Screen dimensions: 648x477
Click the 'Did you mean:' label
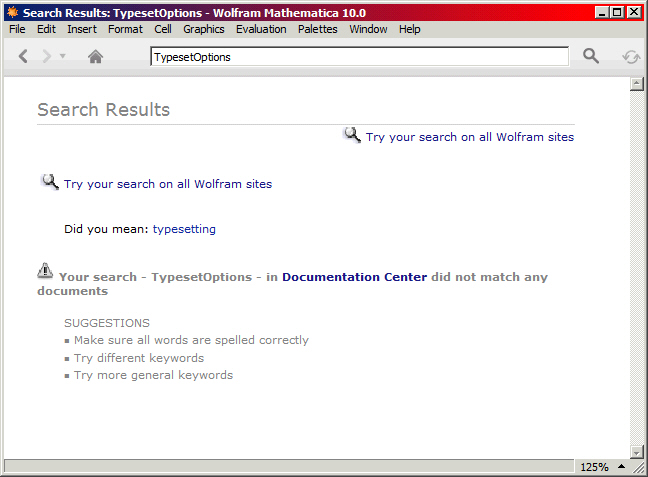tap(106, 229)
